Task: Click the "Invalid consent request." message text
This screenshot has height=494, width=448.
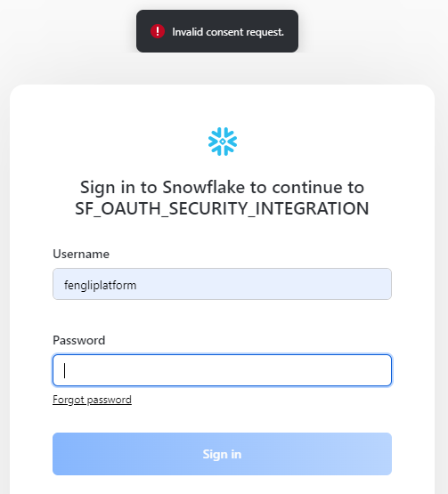Action: pyautogui.click(x=228, y=32)
